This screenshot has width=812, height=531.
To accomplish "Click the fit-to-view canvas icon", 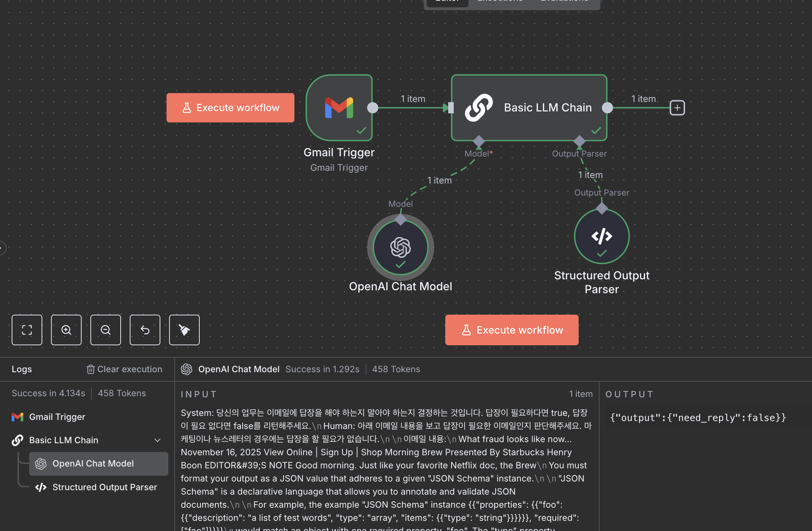I will (27, 330).
